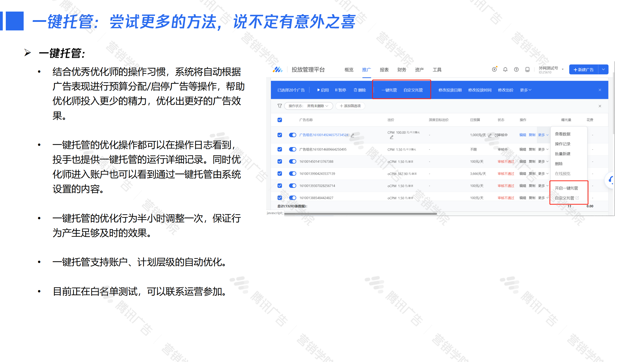Image resolution: width=644 pixels, height=362 pixels.
Task: Switch off toggle for 广告组名1610014689664250495
Action: [x=293, y=149]
